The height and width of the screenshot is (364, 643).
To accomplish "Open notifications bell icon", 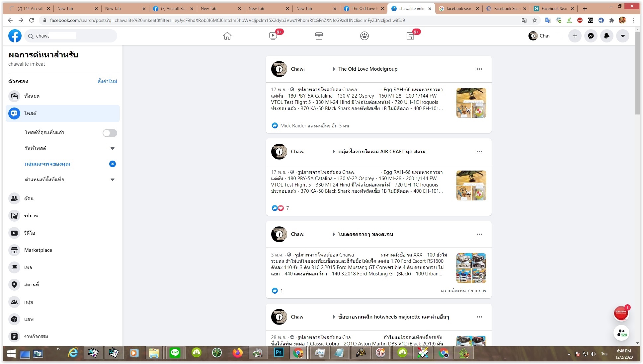I will pyautogui.click(x=606, y=36).
